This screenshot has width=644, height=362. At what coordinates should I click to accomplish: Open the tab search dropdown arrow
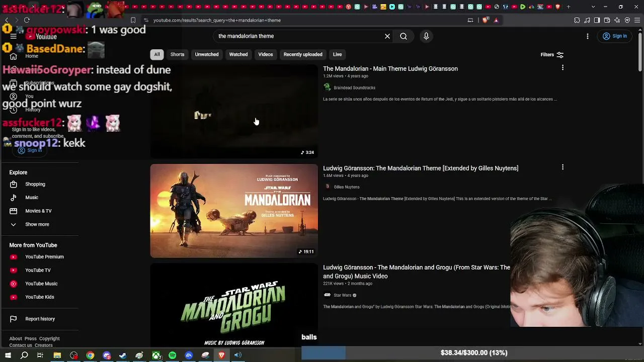[x=593, y=7]
